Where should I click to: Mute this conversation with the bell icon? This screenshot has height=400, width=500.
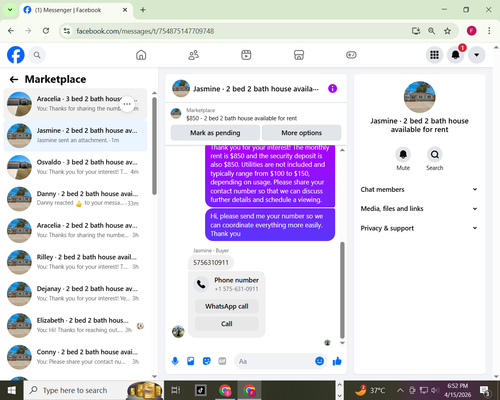tap(403, 155)
